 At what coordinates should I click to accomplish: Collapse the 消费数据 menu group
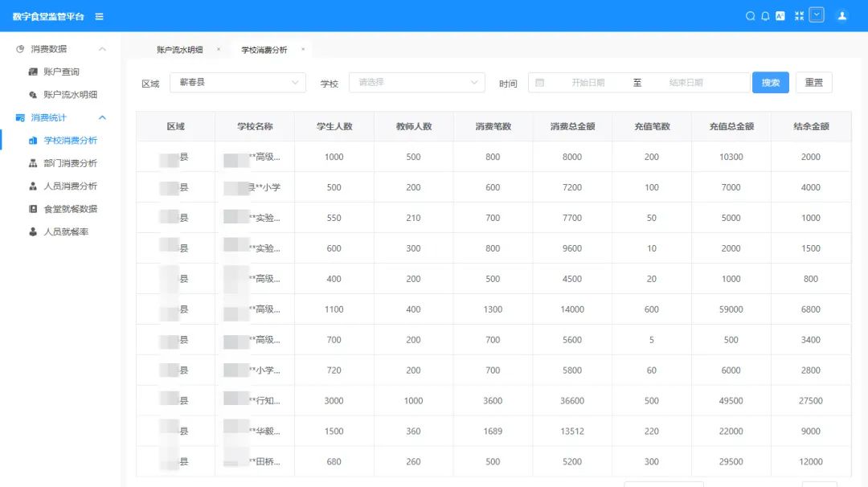coord(102,49)
